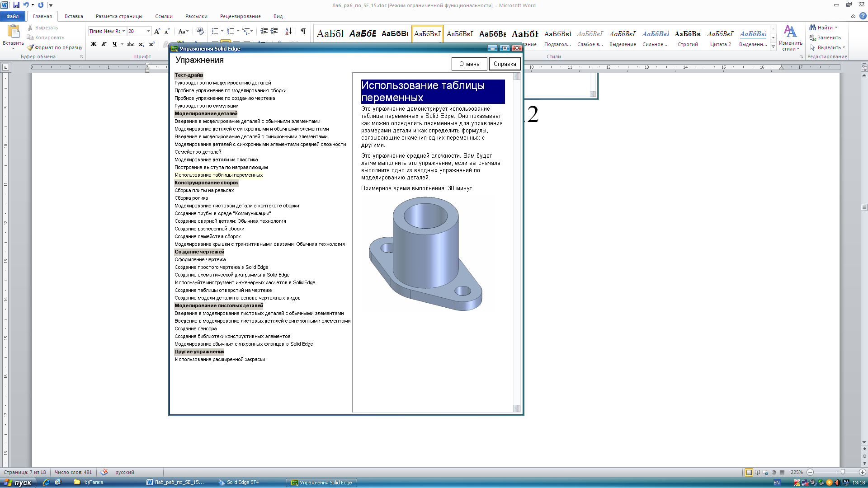This screenshot has height=488, width=868.
Task: Toggle Strikethrough (abc) formatting
Action: click(131, 44)
